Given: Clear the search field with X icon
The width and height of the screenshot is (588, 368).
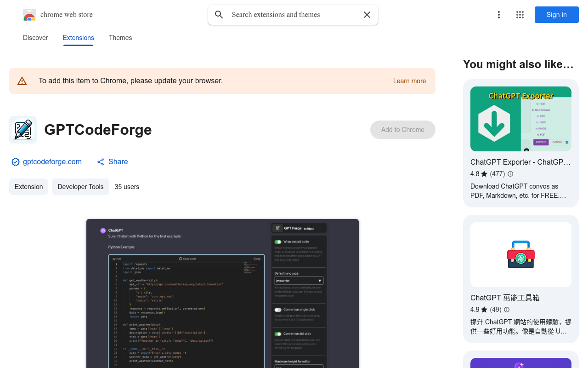Looking at the screenshot, I should click(367, 15).
